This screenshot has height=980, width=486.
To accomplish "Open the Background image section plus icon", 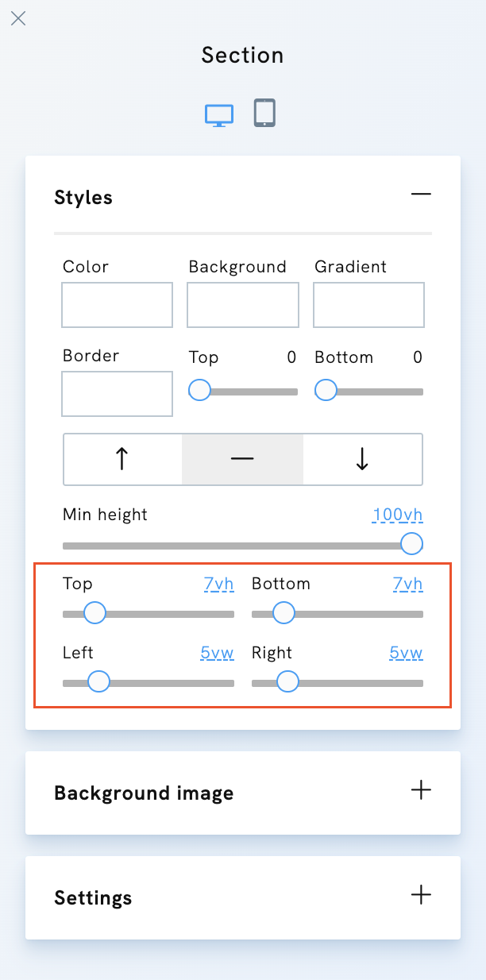I will [421, 790].
